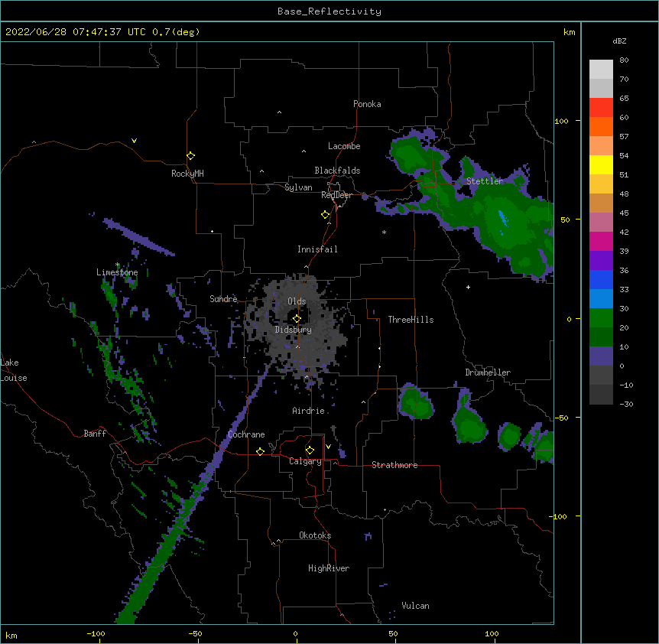Pick the light blue 30-33 dBZ legend swatch
This screenshot has height=644, width=659.
[601, 298]
